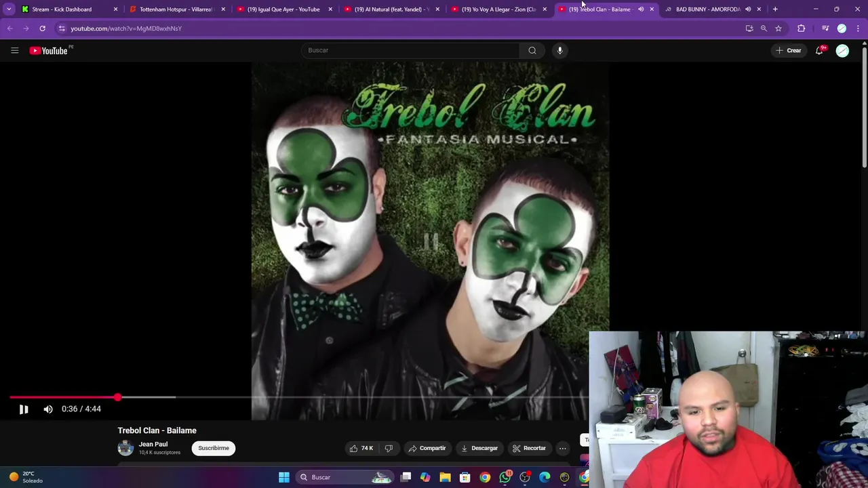Subscribe with the Suscribirme button

click(x=214, y=448)
